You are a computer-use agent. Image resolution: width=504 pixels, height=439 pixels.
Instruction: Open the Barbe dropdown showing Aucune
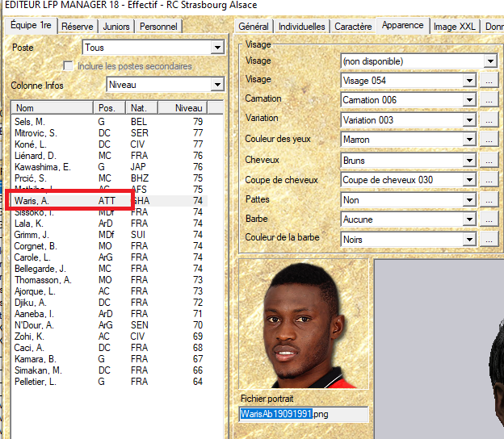click(x=408, y=219)
